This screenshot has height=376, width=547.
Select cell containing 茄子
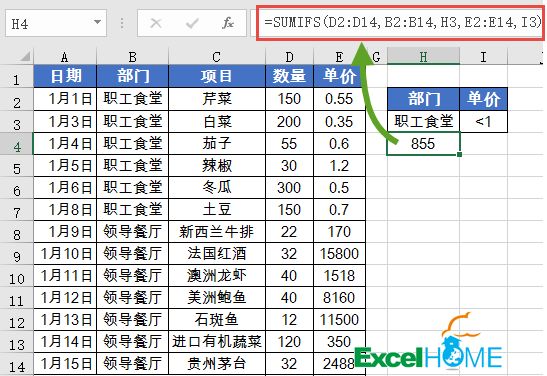[217, 143]
